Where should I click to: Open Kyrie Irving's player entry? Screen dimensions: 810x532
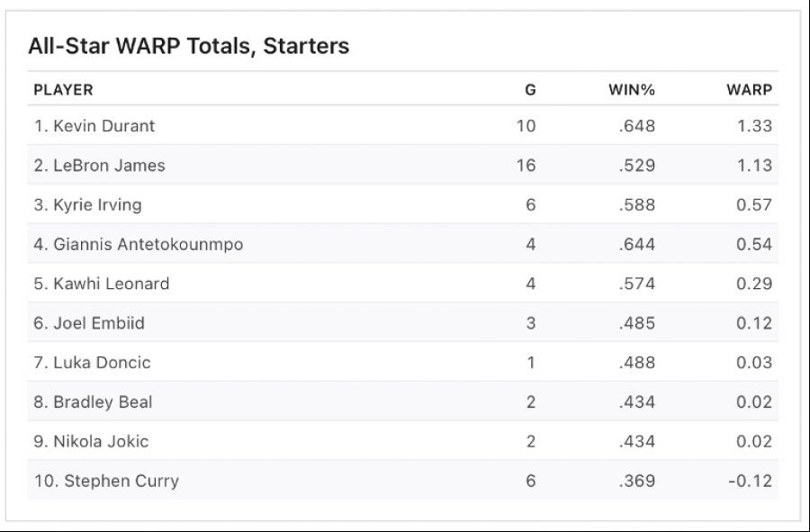coord(88,205)
